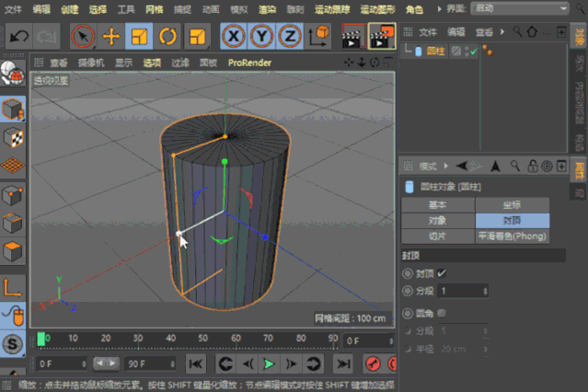Select the Rotate tool
Image resolution: width=588 pixels, height=392 pixels.
pyautogui.click(x=167, y=37)
